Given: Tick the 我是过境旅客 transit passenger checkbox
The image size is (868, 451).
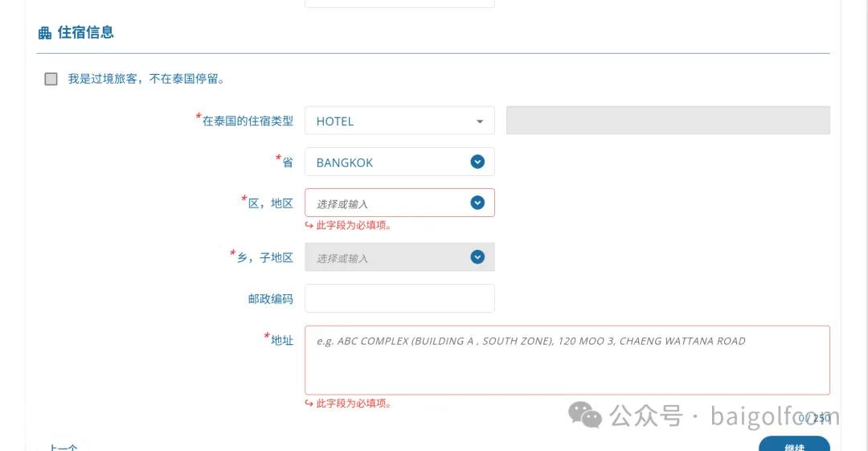Looking at the screenshot, I should (x=51, y=79).
